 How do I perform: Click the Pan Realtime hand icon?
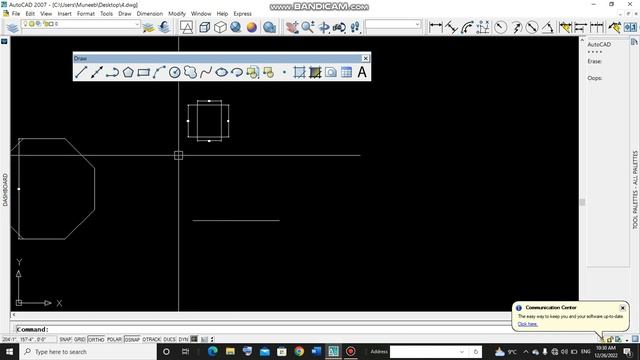pyautogui.click(x=292, y=27)
